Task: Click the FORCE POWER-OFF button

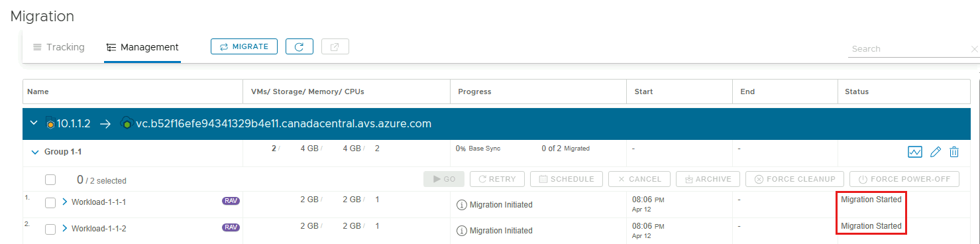Action: [x=904, y=179]
